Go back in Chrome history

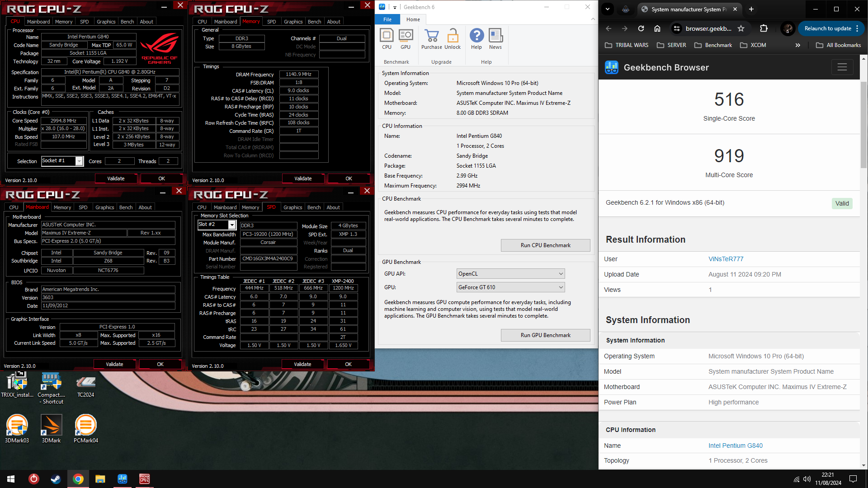609,28
